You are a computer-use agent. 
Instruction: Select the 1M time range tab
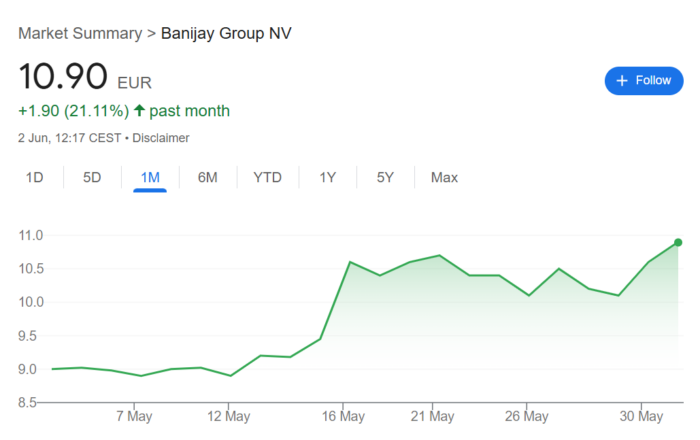(x=150, y=177)
